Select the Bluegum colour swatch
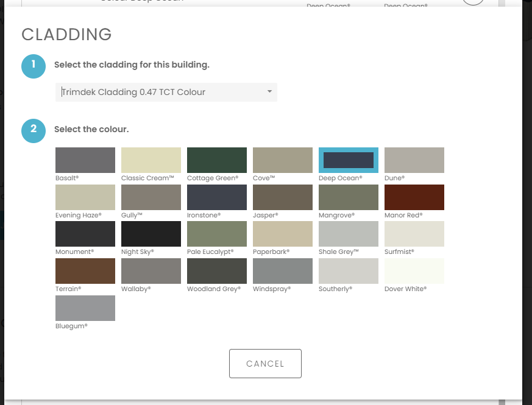The width and height of the screenshot is (532, 405). 85,308
